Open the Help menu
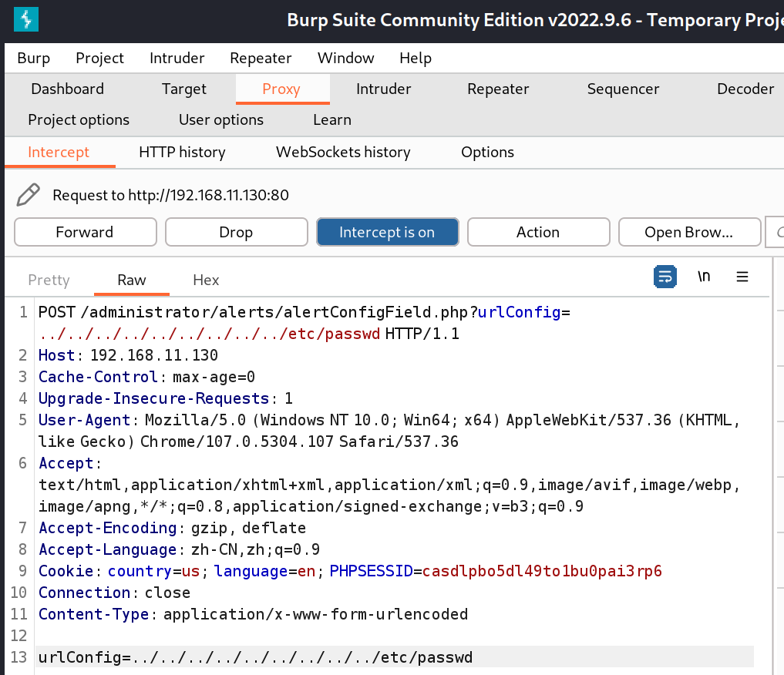The image size is (784, 675). [x=416, y=58]
